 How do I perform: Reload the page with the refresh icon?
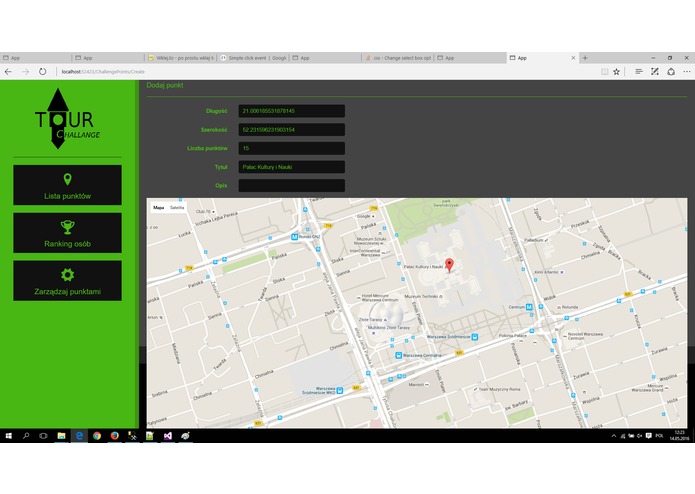[43, 71]
